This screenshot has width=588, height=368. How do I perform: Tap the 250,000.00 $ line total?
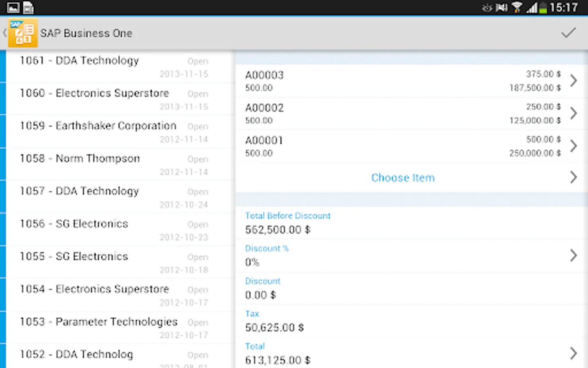point(535,153)
